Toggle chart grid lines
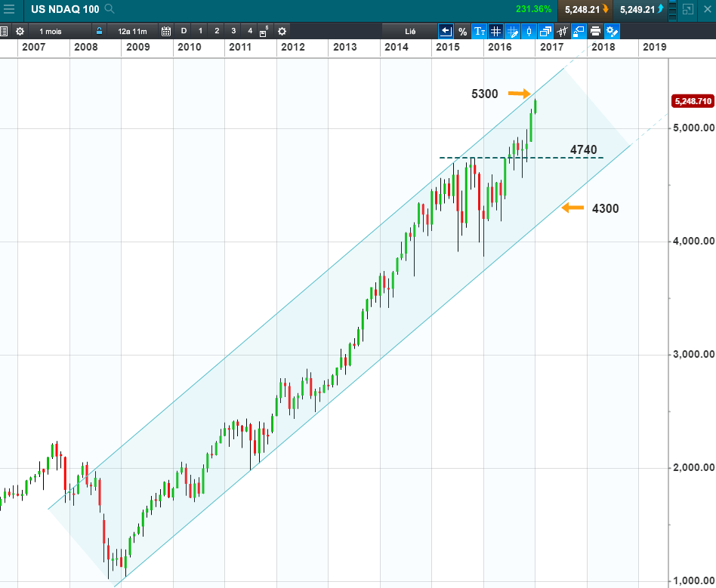This screenshot has height=588, width=716. coord(495,32)
